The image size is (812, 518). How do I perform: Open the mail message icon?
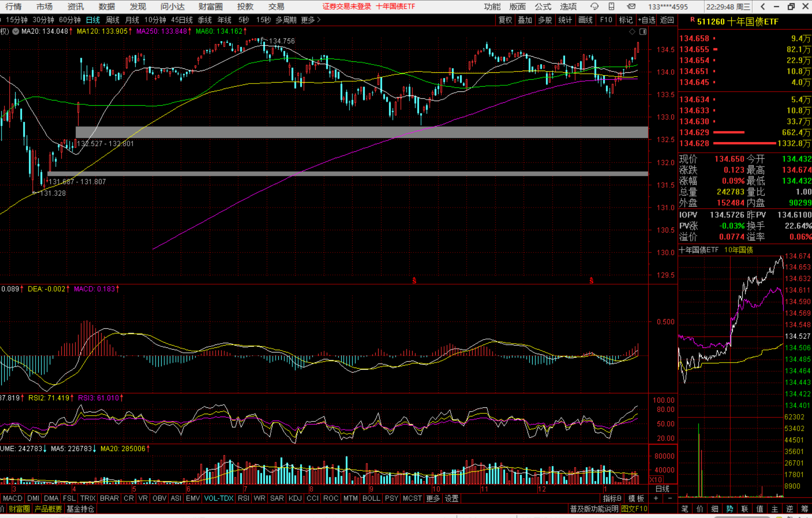tap(631, 6)
